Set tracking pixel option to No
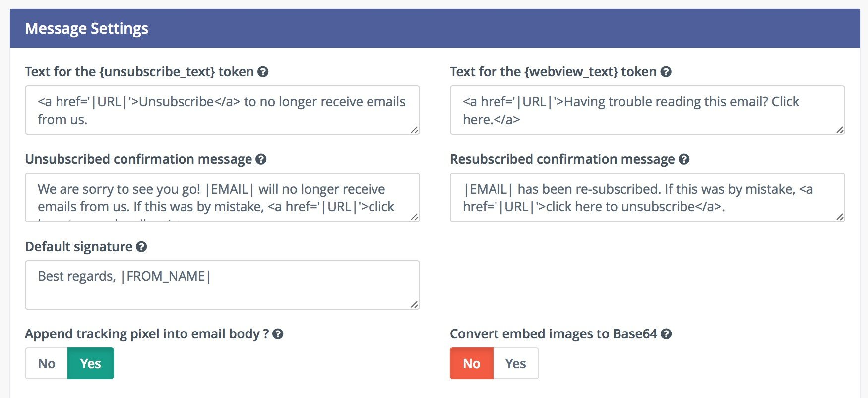 (47, 363)
